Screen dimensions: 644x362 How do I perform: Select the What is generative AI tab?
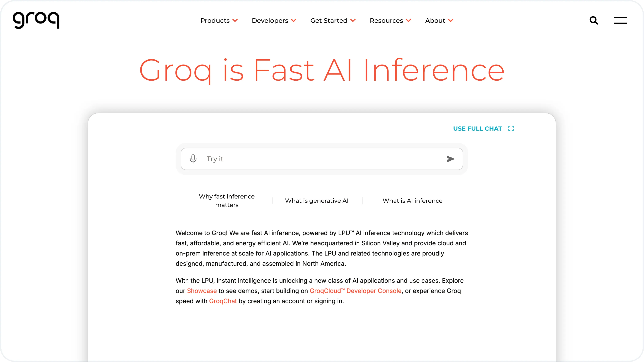pos(317,201)
